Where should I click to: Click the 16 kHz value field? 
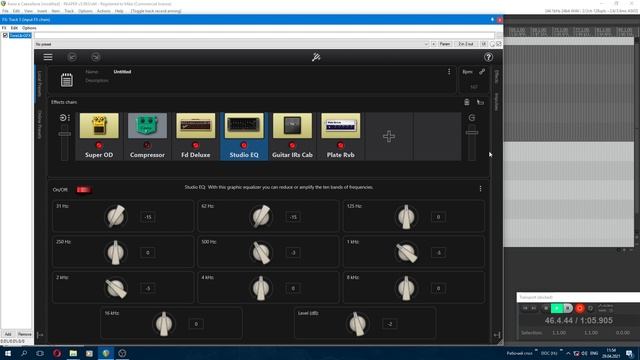[196, 324]
